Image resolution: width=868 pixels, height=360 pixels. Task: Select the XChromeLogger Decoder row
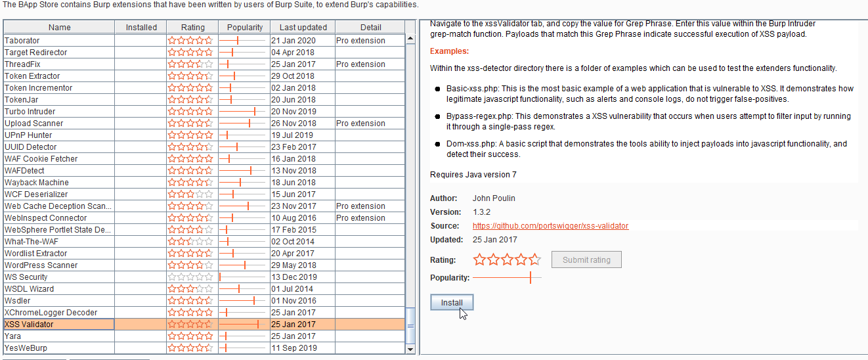click(x=204, y=313)
